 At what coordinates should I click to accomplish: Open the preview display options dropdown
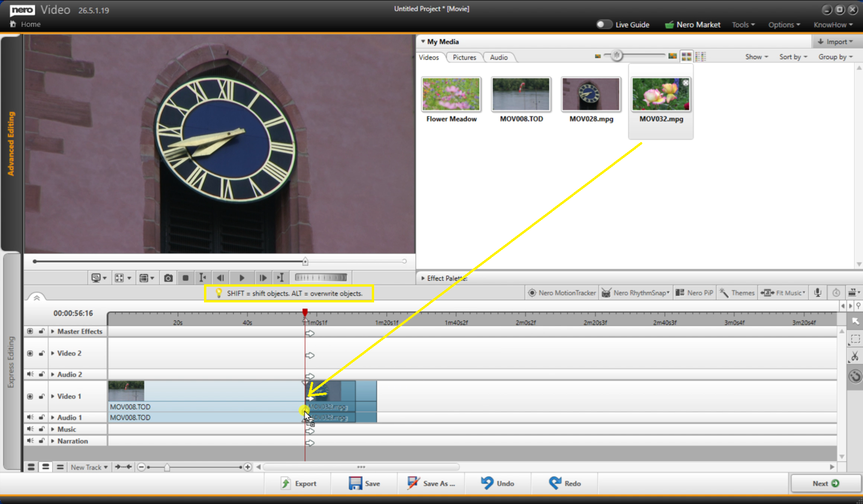[147, 278]
